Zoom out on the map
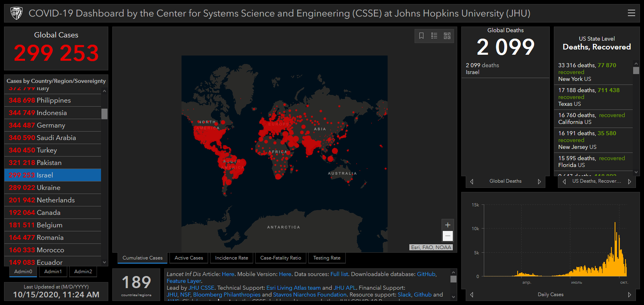Viewport: 644px width, 305px height. click(448, 236)
